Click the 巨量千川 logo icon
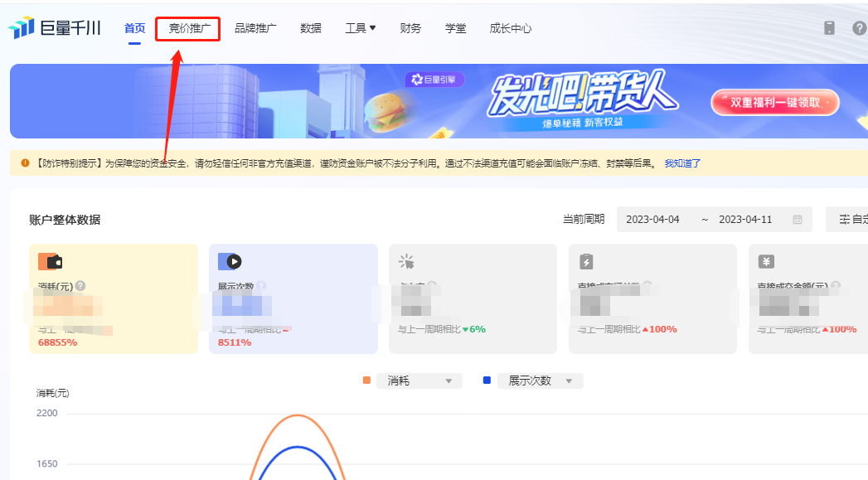868x480 pixels. click(x=21, y=27)
